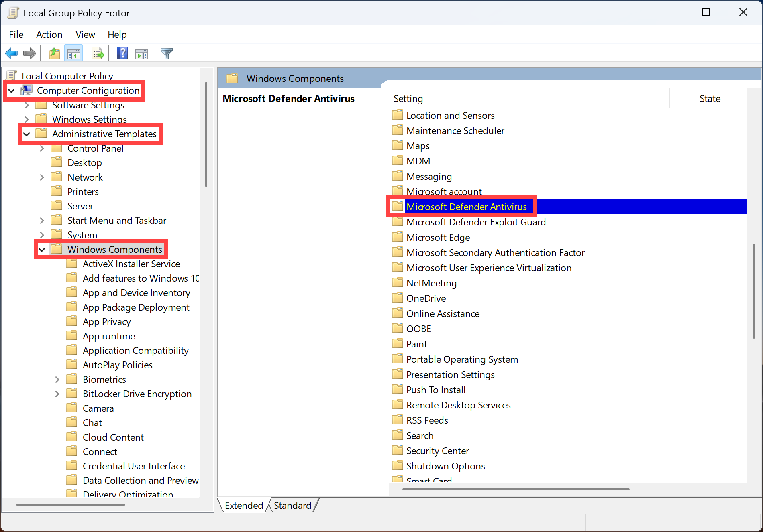
Task: Expand the Windows Settings node
Action: (27, 120)
